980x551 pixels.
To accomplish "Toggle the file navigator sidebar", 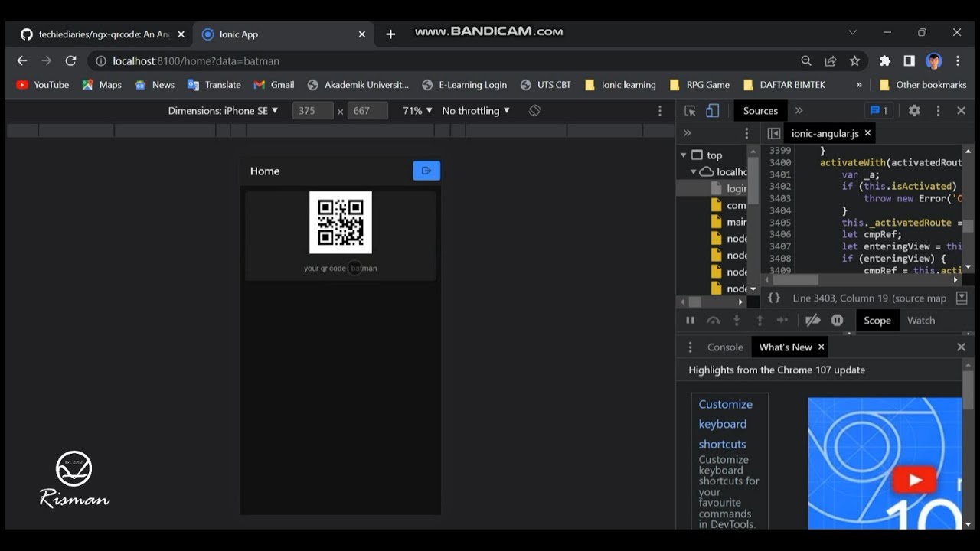I will click(774, 133).
